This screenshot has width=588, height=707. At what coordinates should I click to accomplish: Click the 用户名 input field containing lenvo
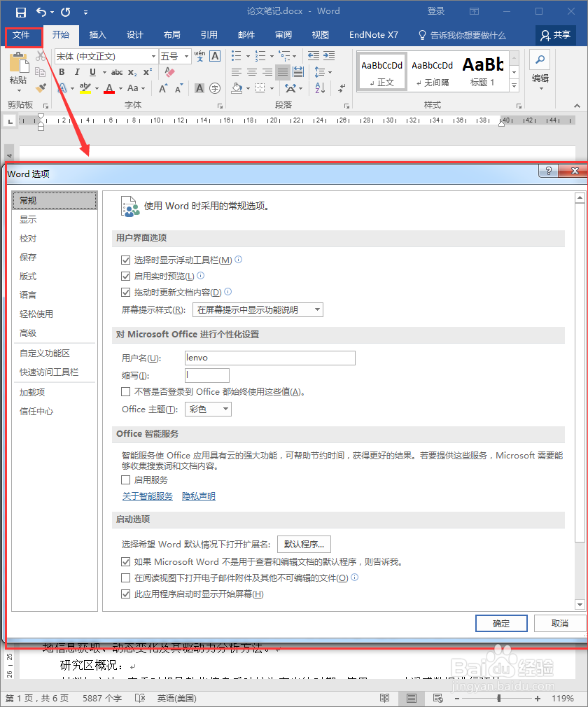(x=270, y=358)
